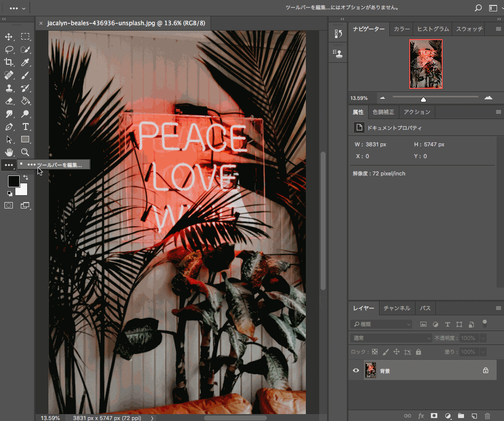Select the Spot Healing Brush tool
The image size is (504, 421).
click(9, 75)
